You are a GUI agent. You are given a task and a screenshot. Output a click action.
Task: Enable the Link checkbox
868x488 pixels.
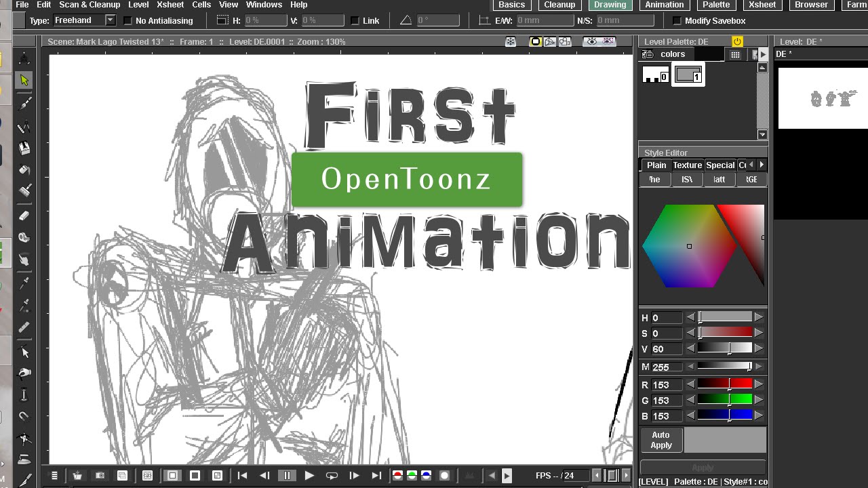[x=355, y=21]
